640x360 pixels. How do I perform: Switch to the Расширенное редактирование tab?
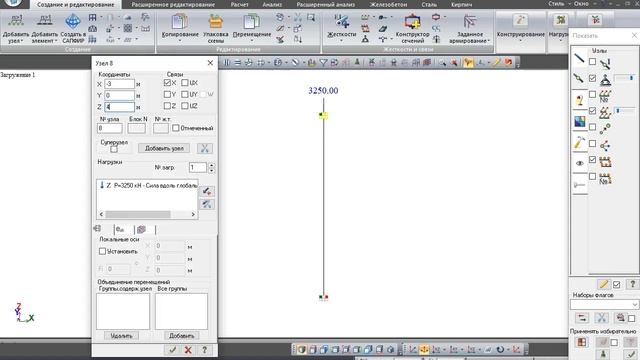173,4
